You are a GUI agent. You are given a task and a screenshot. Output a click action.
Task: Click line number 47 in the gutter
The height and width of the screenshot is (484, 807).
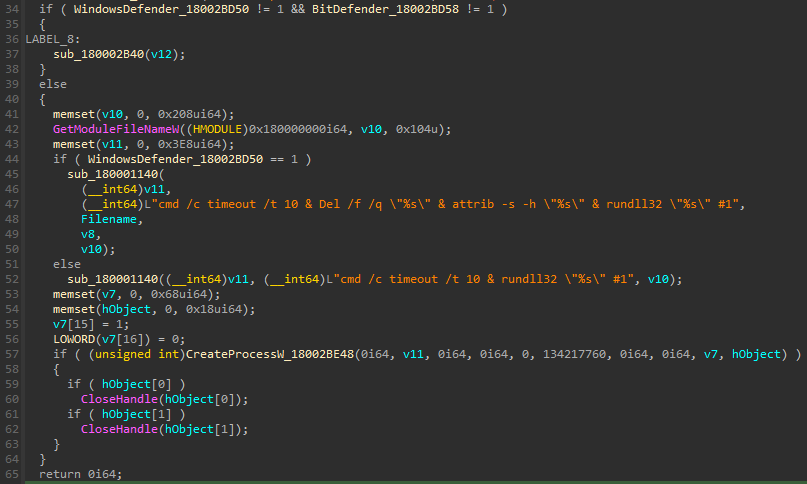12,204
